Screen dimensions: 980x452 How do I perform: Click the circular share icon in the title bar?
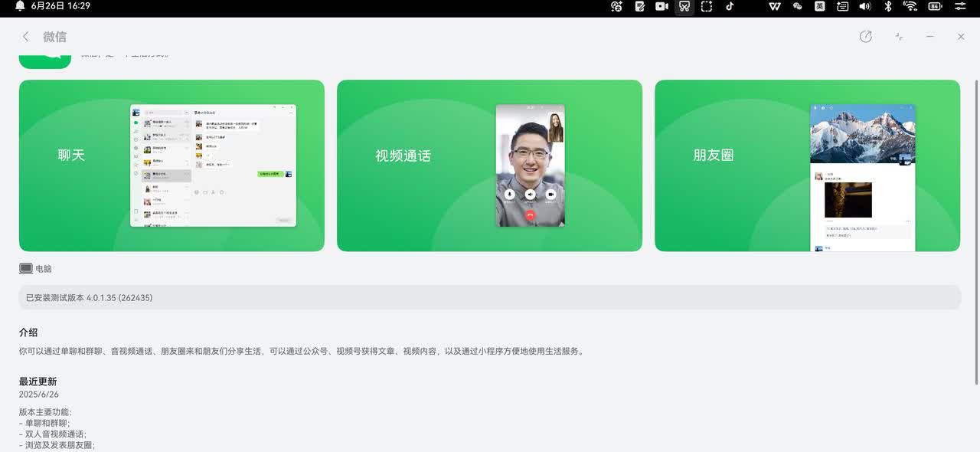pyautogui.click(x=866, y=37)
